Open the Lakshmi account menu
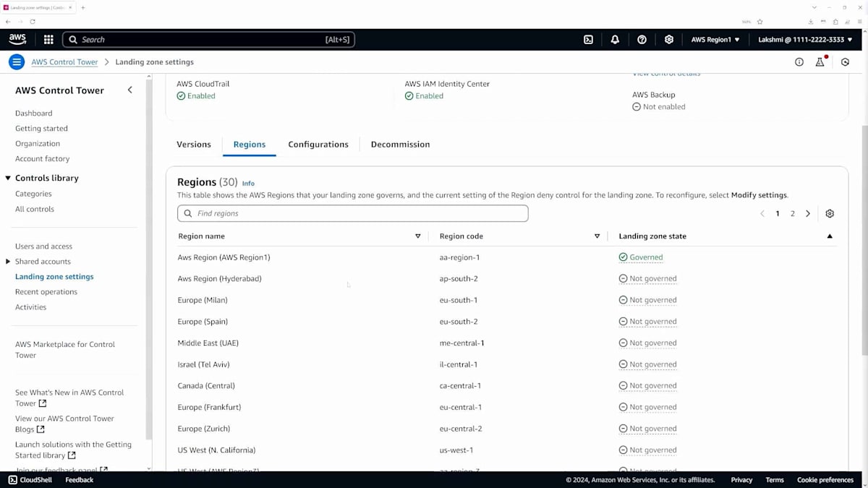The width and height of the screenshot is (868, 488). (x=805, y=40)
